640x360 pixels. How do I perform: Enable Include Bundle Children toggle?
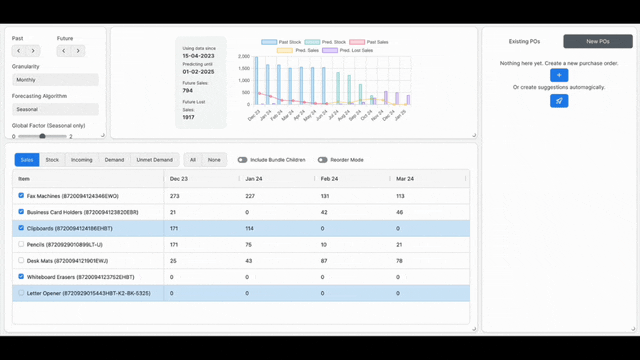[242, 160]
